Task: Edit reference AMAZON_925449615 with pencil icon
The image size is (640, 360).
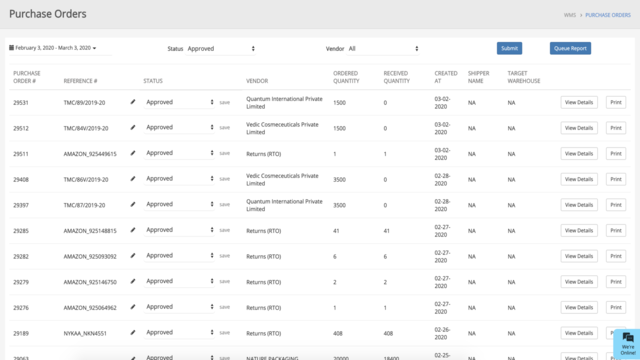Action: tap(133, 153)
